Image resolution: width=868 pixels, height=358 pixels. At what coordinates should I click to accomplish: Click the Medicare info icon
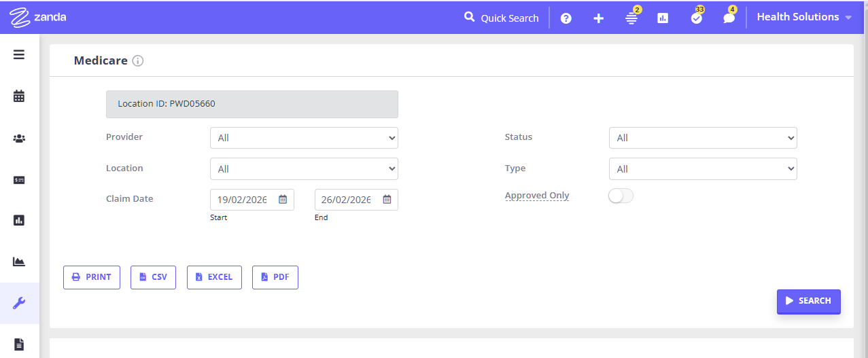pos(138,61)
